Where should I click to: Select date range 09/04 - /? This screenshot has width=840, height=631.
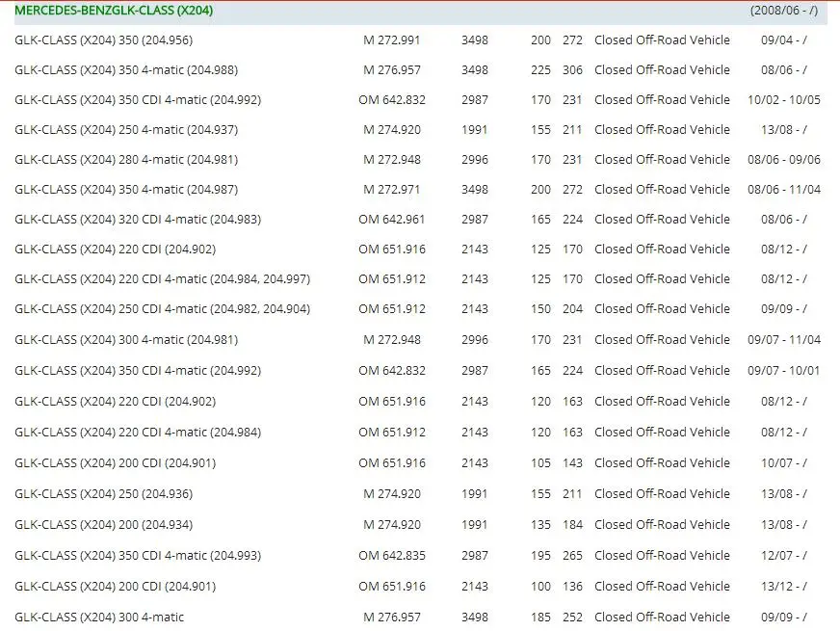(x=784, y=40)
